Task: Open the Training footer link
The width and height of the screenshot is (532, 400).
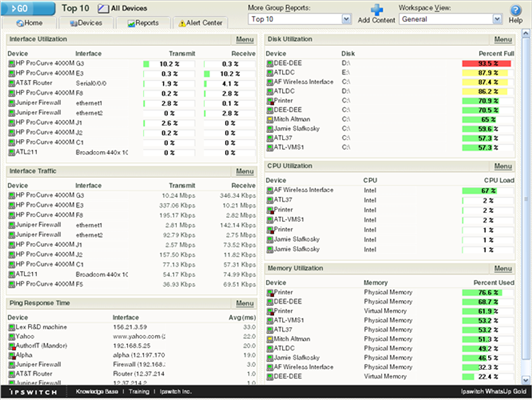Action: [139, 392]
